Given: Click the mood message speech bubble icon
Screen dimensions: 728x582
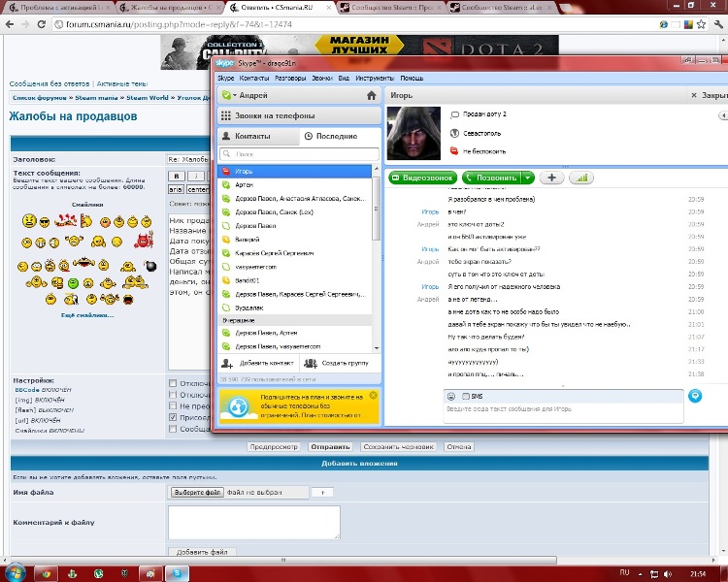Looking at the screenshot, I should (x=455, y=114).
